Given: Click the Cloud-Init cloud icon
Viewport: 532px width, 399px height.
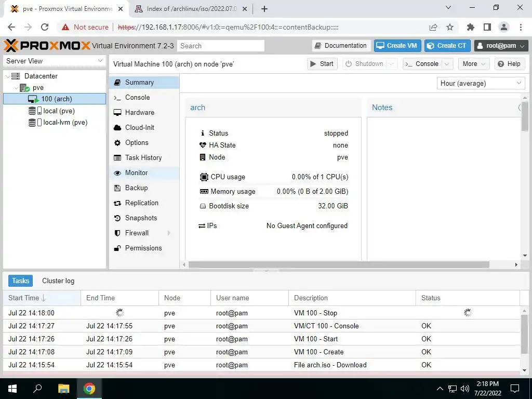Looking at the screenshot, I should [x=117, y=128].
